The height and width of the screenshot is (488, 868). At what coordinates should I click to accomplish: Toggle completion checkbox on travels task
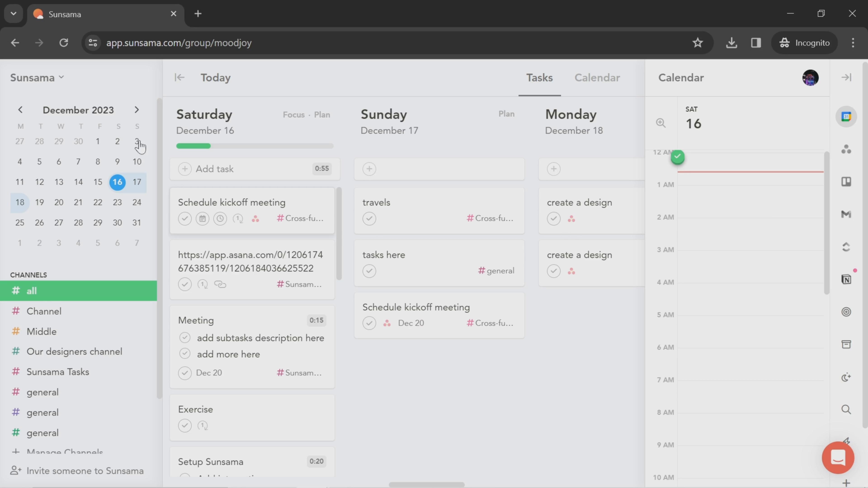pos(369,218)
